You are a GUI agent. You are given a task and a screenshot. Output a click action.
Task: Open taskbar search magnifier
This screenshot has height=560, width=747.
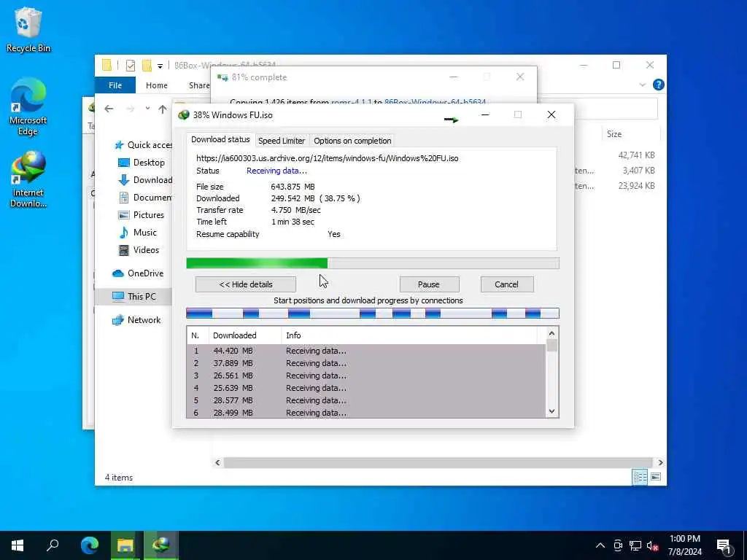pyautogui.click(x=53, y=545)
